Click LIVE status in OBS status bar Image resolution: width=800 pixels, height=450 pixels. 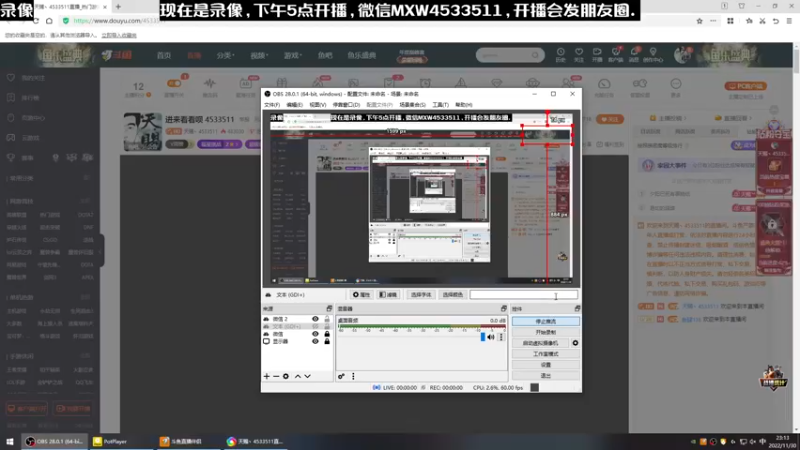pyautogui.click(x=394, y=388)
